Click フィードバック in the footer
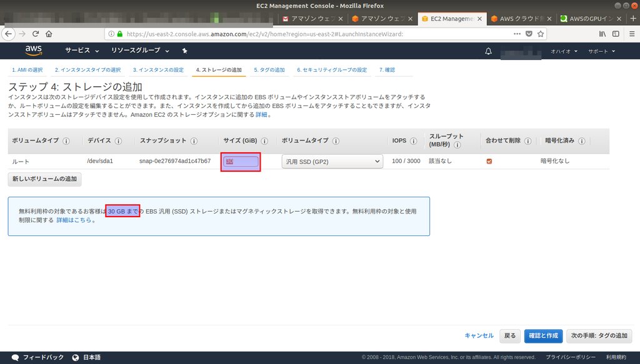 coord(43,358)
